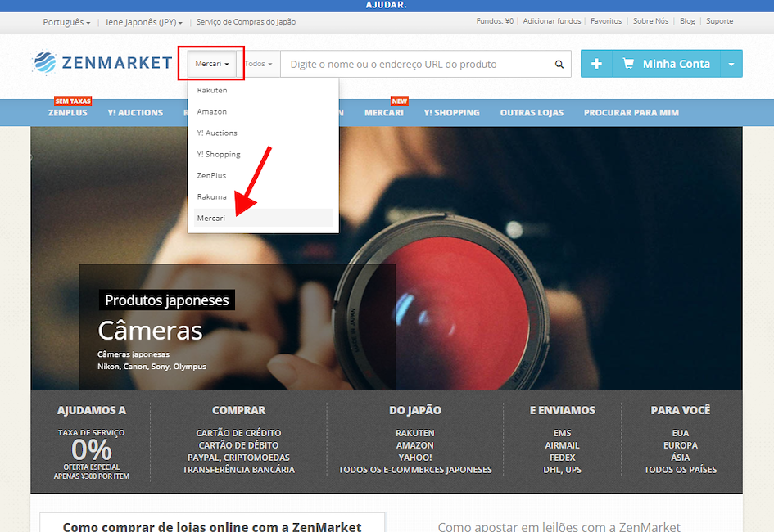The height and width of the screenshot is (532, 774).
Task: Click the Sobre Nós link
Action: pos(650,21)
